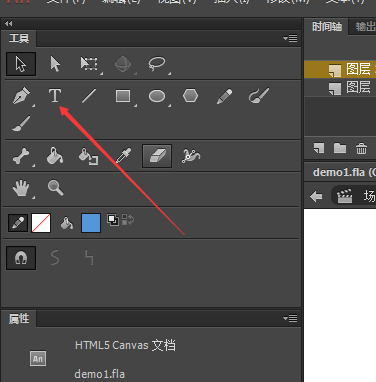The width and height of the screenshot is (376, 382).
Task: Create a new layer folder
Action: tap(340, 148)
